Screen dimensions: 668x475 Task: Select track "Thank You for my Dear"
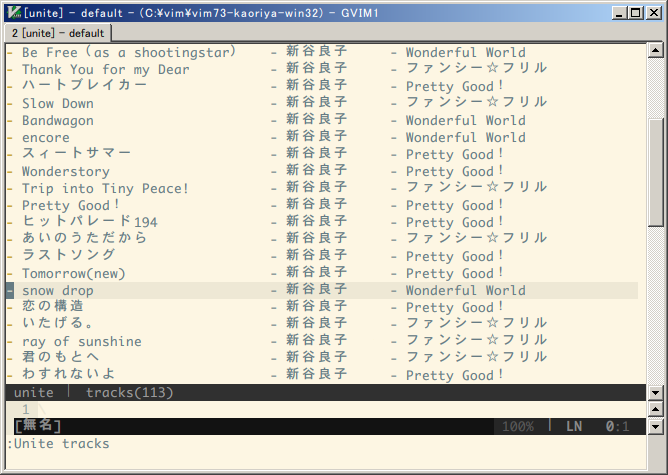106,69
